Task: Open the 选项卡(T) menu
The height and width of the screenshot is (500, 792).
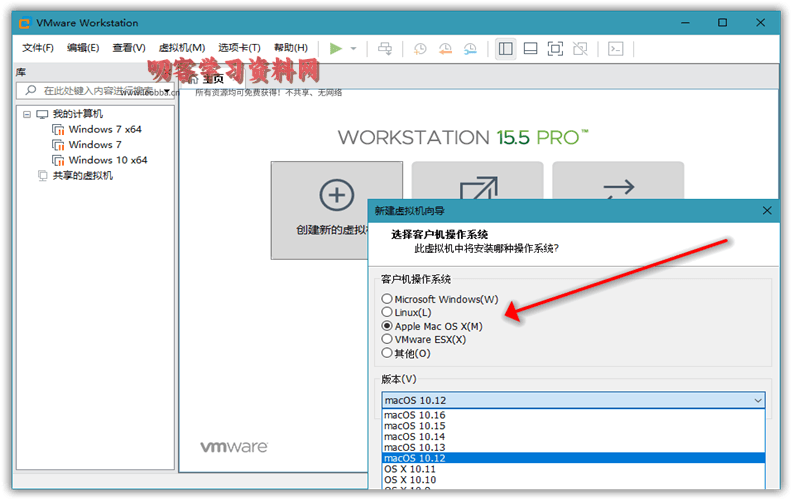Action: click(239, 48)
